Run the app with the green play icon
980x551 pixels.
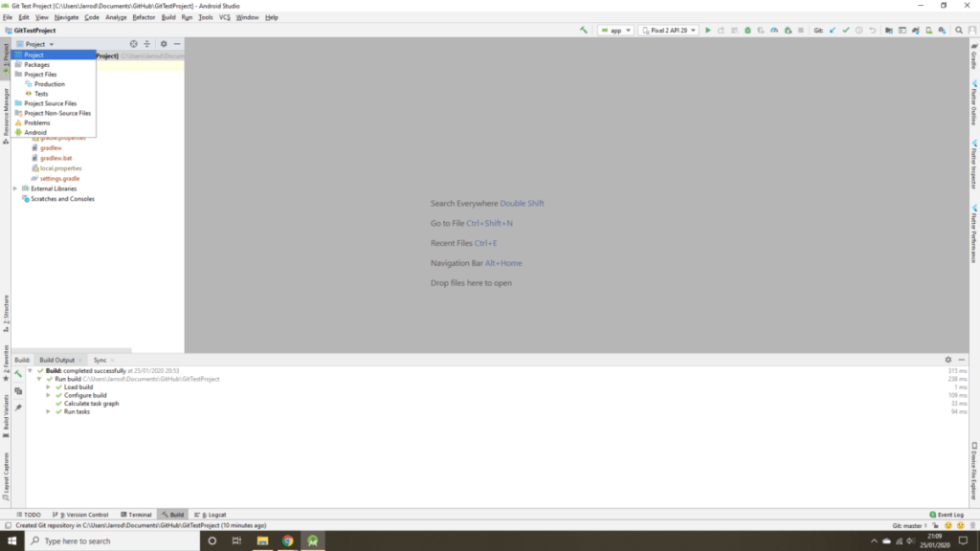click(708, 31)
